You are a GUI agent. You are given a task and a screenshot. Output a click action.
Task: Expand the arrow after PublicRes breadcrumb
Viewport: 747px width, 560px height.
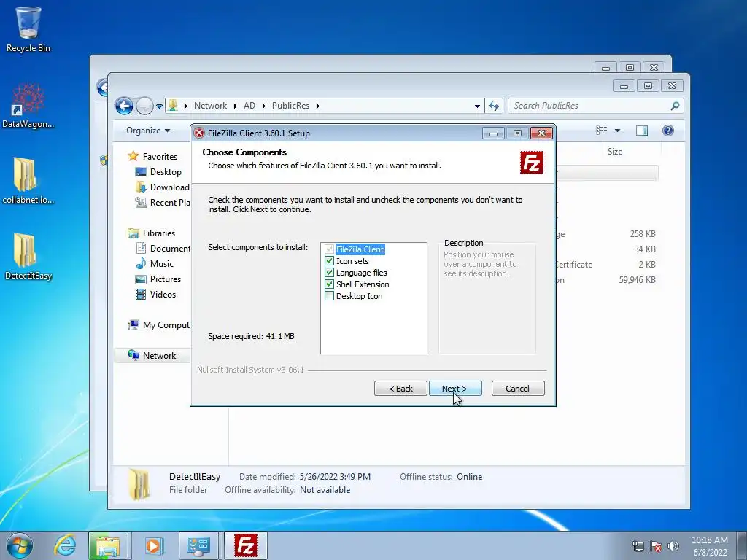pos(317,106)
